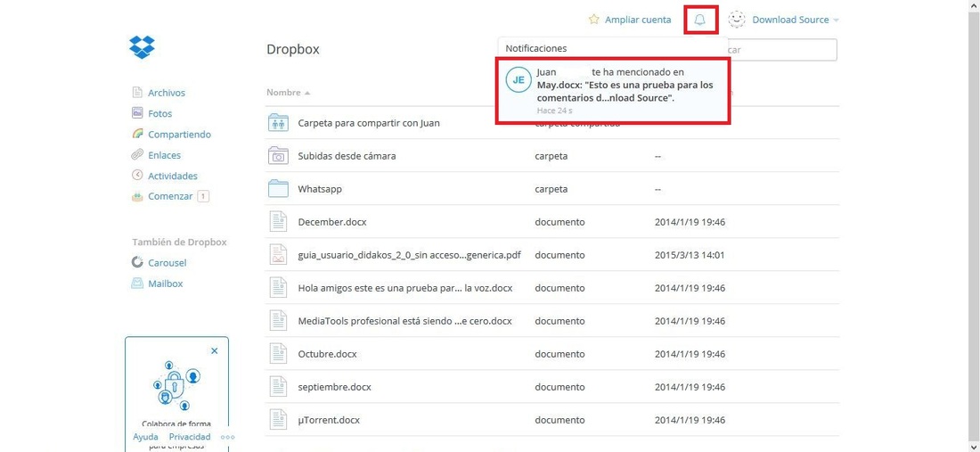
Task: Select file name µTorrent.docx
Action: 329,420
